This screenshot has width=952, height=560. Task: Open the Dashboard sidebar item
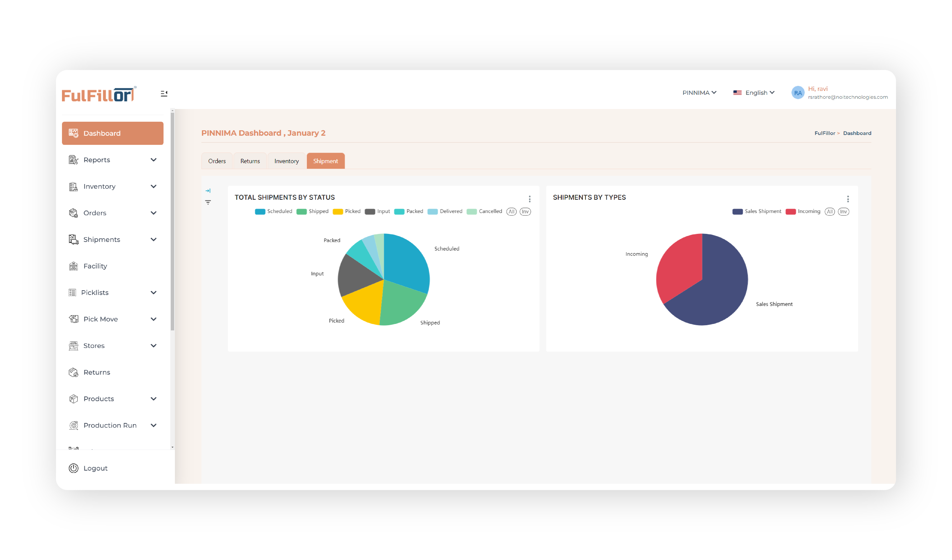[113, 133]
